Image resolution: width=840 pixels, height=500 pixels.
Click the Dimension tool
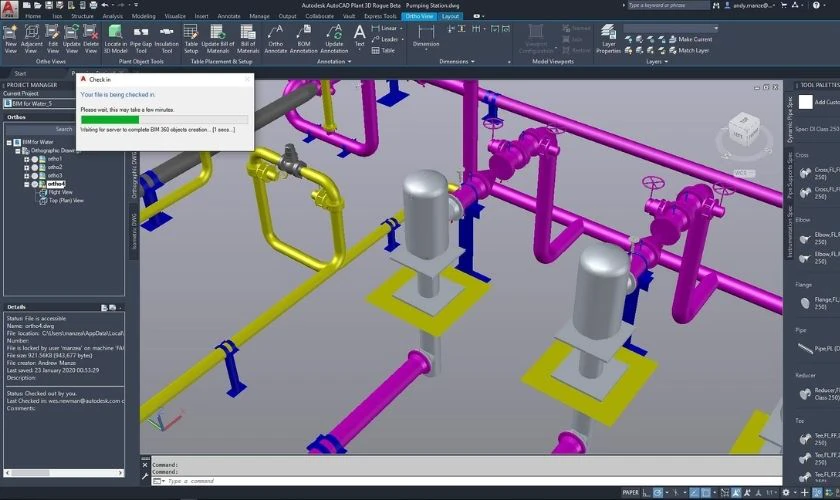point(426,36)
